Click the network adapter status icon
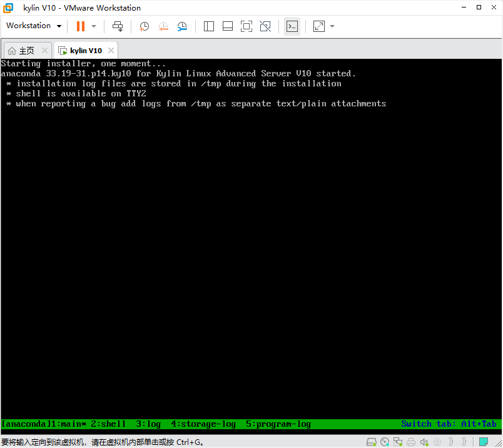Screen dimensions: 503x448 point(398,442)
